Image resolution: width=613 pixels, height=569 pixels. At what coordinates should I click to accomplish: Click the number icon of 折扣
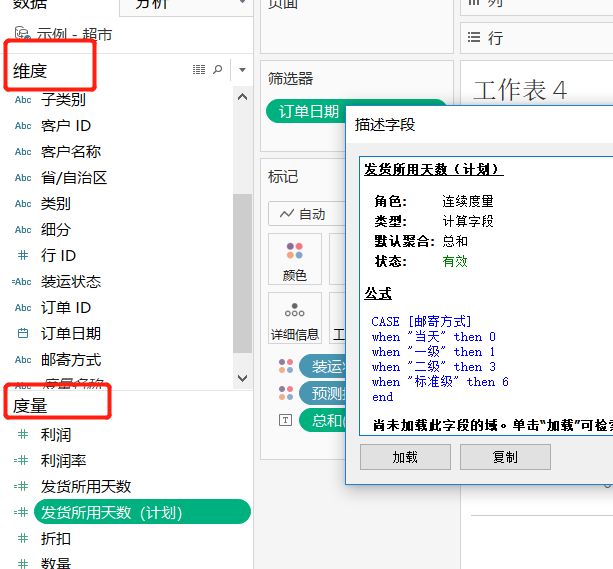click(x=23, y=538)
